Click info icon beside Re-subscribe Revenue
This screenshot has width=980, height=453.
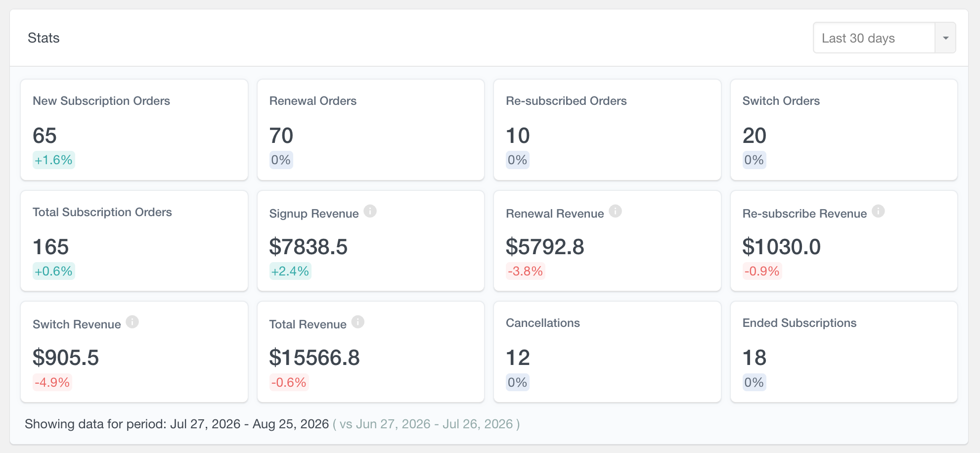click(x=878, y=211)
